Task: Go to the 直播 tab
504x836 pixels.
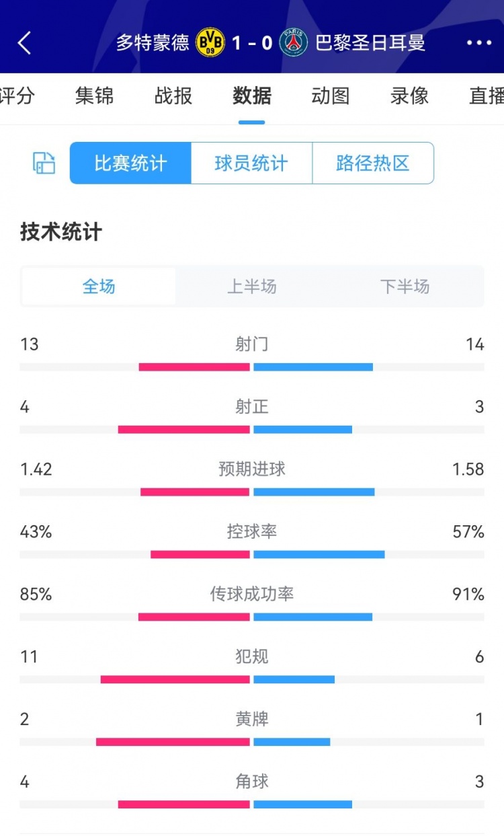Action: tap(487, 96)
